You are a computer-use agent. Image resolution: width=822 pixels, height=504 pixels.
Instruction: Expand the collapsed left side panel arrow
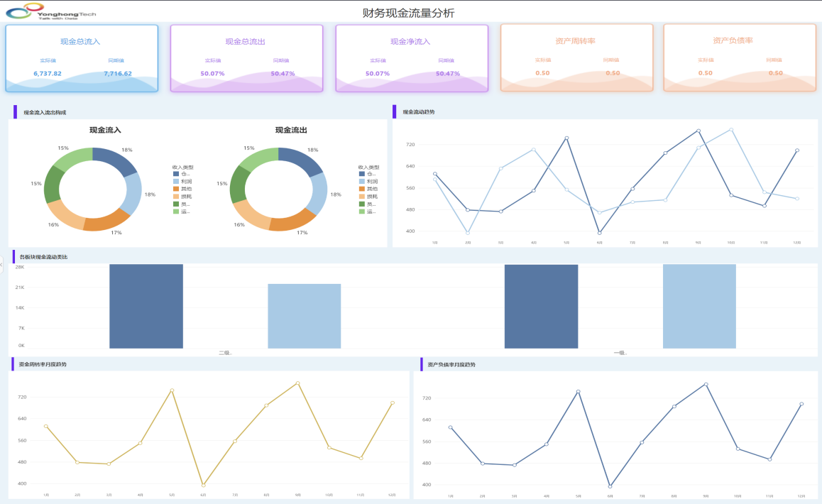coord(2,265)
